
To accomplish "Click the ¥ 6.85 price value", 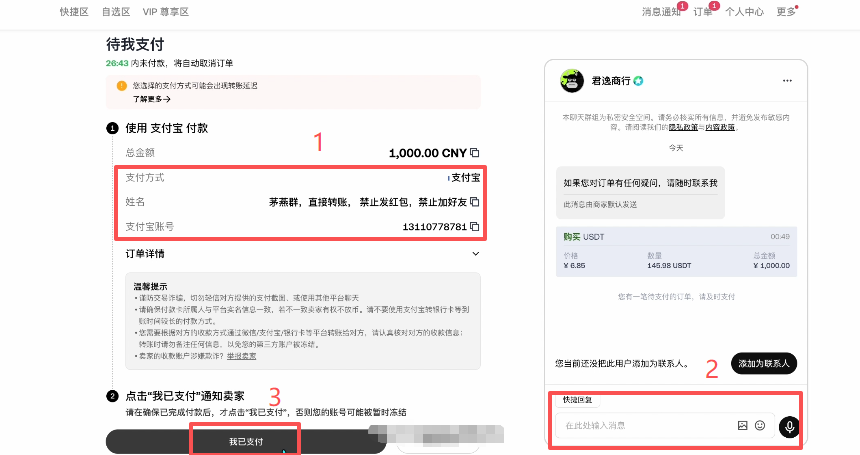I will [574, 265].
